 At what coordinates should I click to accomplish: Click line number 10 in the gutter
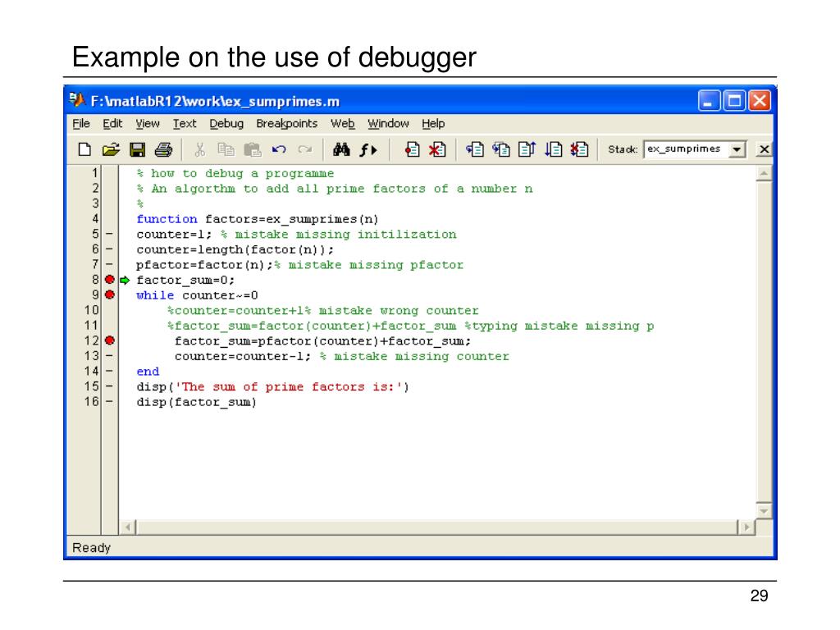(92, 310)
